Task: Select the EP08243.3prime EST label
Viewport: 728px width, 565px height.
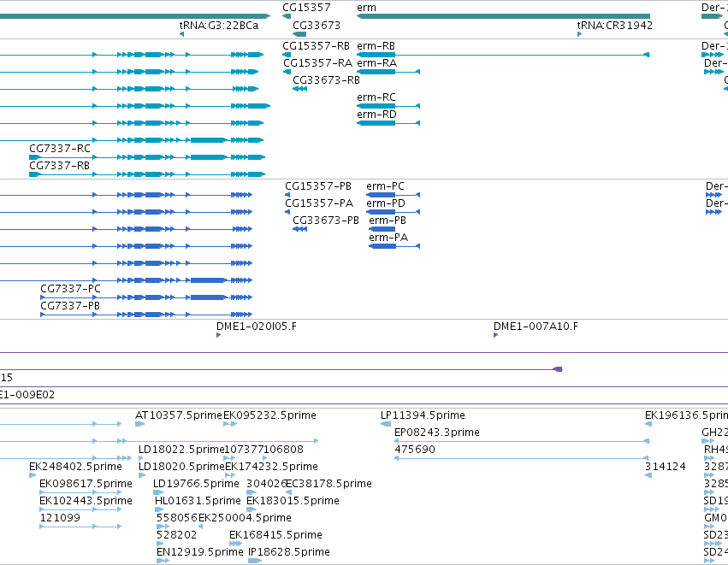Action: pyautogui.click(x=437, y=433)
